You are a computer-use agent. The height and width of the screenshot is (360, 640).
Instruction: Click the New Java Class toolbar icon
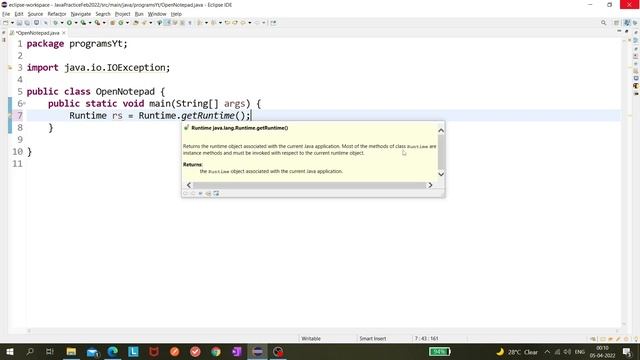coord(120,23)
